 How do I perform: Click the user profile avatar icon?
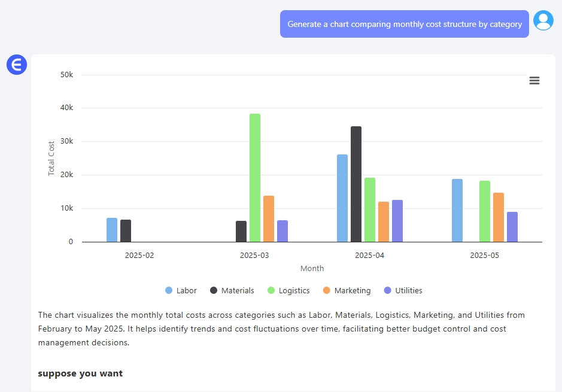click(543, 20)
